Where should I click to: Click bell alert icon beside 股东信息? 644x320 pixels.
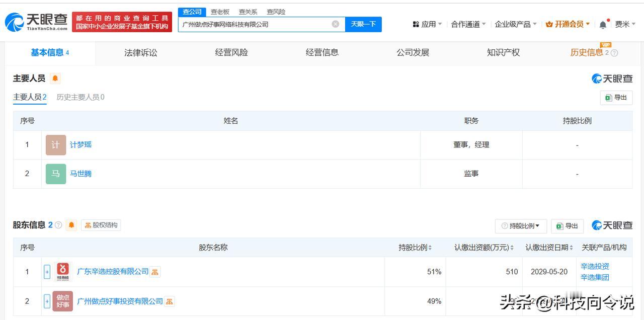71,225
